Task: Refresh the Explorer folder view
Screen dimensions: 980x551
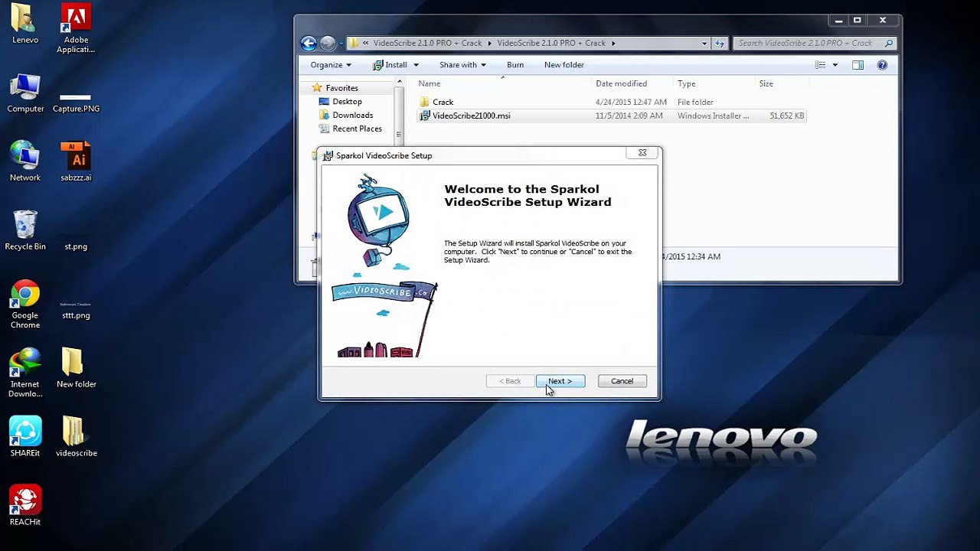Action: pyautogui.click(x=720, y=43)
